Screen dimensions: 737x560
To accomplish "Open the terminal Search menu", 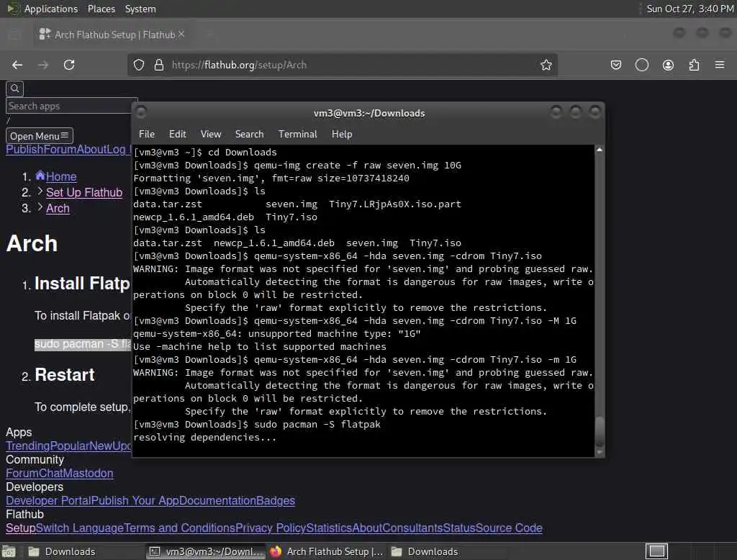I will click(249, 134).
